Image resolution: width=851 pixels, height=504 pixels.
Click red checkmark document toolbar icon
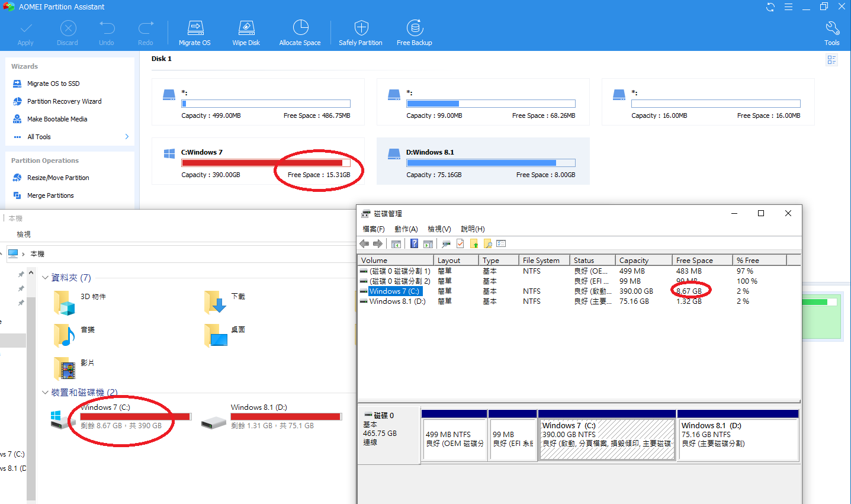(460, 244)
